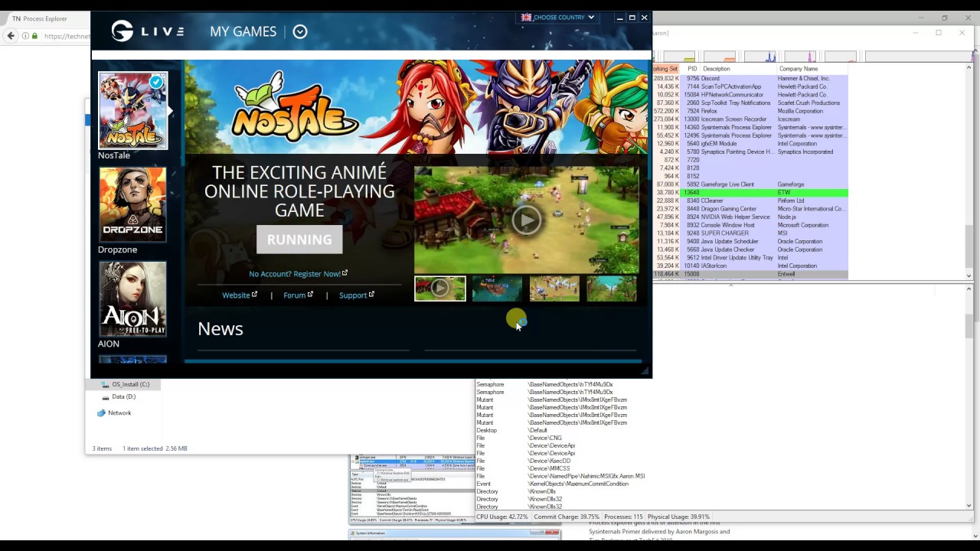This screenshot has width=980, height=551.
Task: Click the RUNNING button
Action: click(x=299, y=240)
